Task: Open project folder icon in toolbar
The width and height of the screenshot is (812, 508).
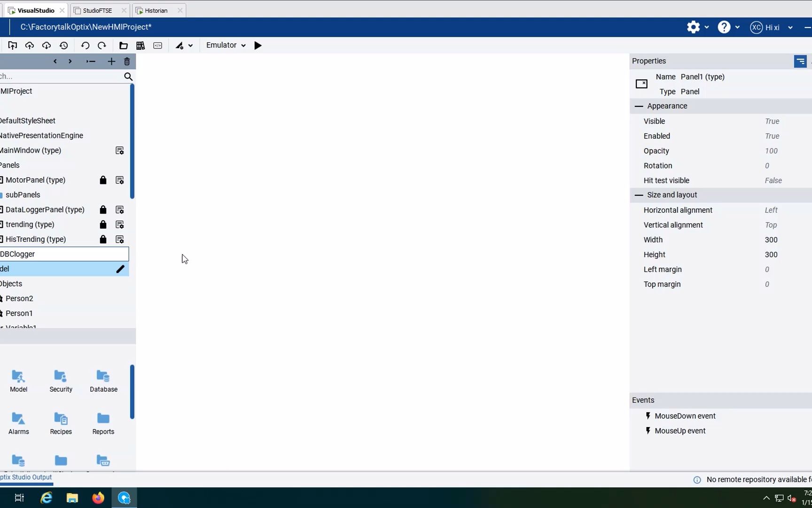Action: (124, 46)
